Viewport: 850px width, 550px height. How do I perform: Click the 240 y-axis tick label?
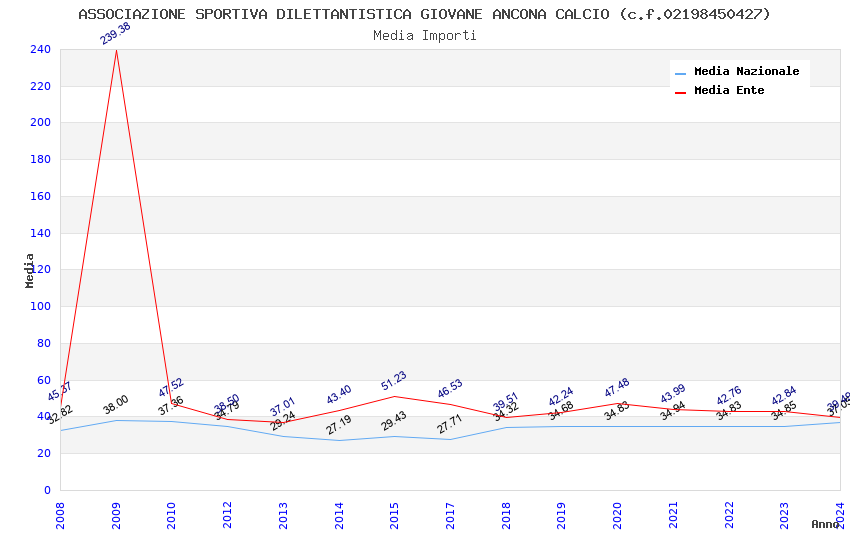coord(41,49)
